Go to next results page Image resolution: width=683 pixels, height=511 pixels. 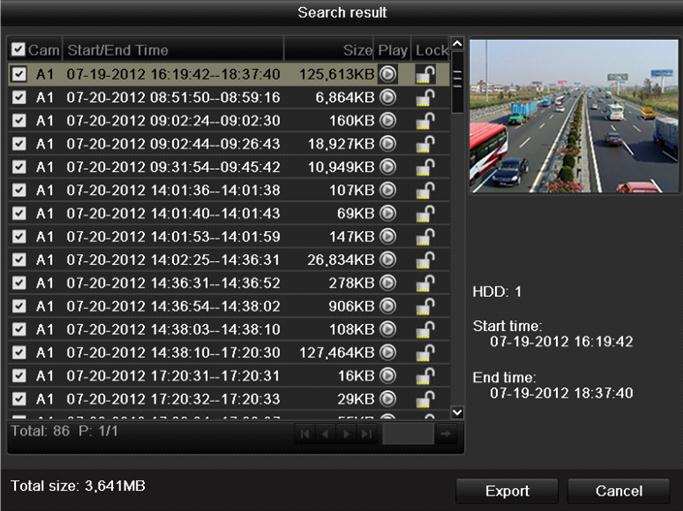(x=346, y=434)
